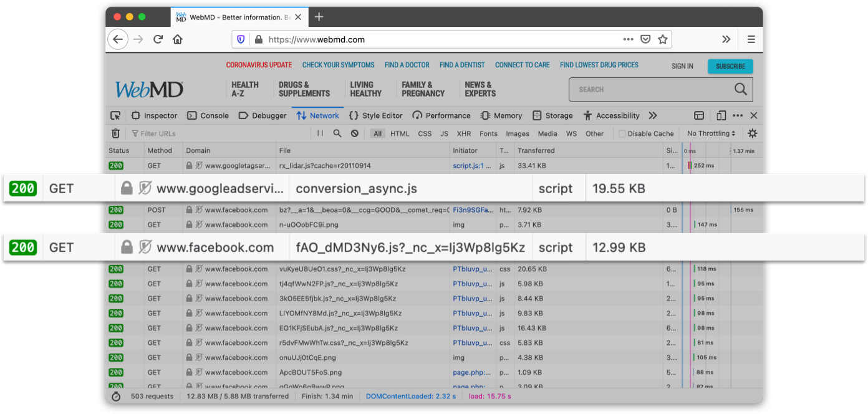Image resolution: width=868 pixels, height=414 pixels.
Task: Click the SIGN IN link
Action: point(682,66)
